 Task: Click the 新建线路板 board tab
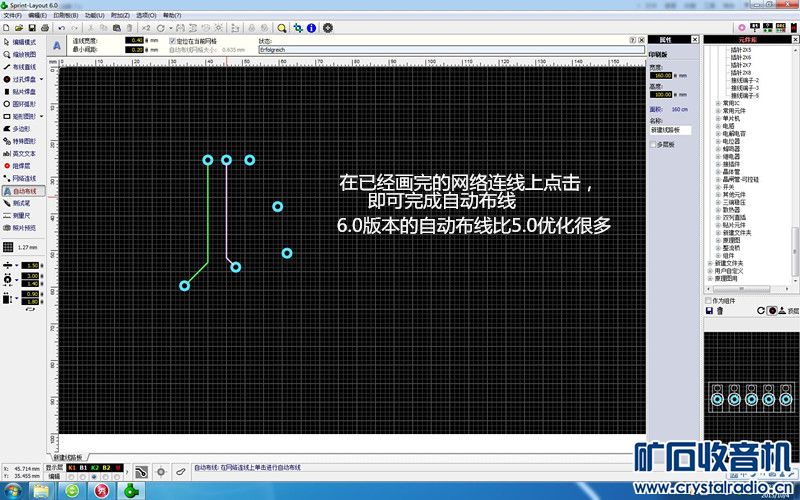tap(70, 457)
